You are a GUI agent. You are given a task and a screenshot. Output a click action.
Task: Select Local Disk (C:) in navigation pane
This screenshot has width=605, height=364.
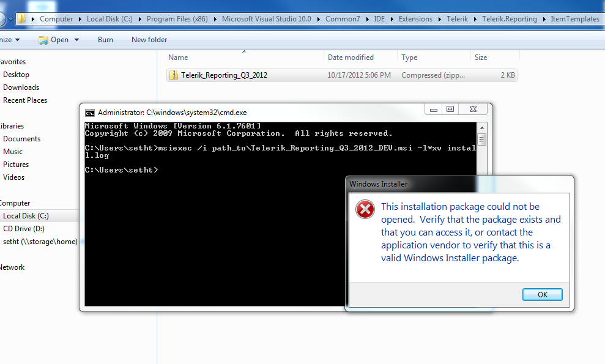pyautogui.click(x=26, y=216)
